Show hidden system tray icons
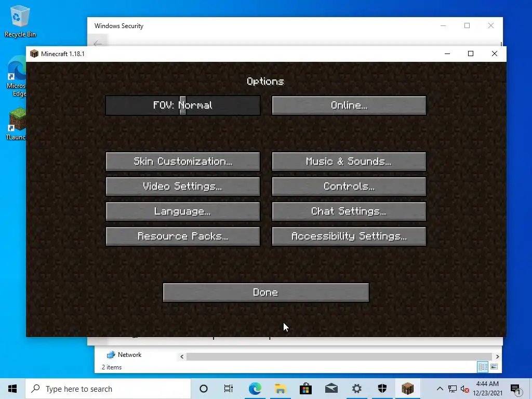This screenshot has height=399, width=532. click(440, 389)
